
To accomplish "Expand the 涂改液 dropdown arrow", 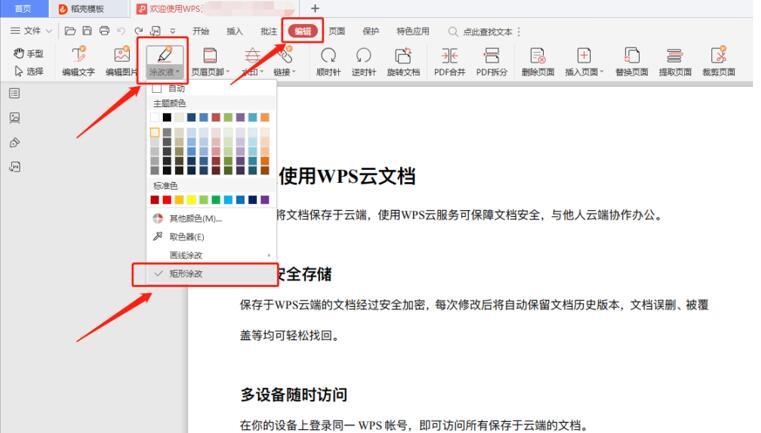I will [x=178, y=72].
